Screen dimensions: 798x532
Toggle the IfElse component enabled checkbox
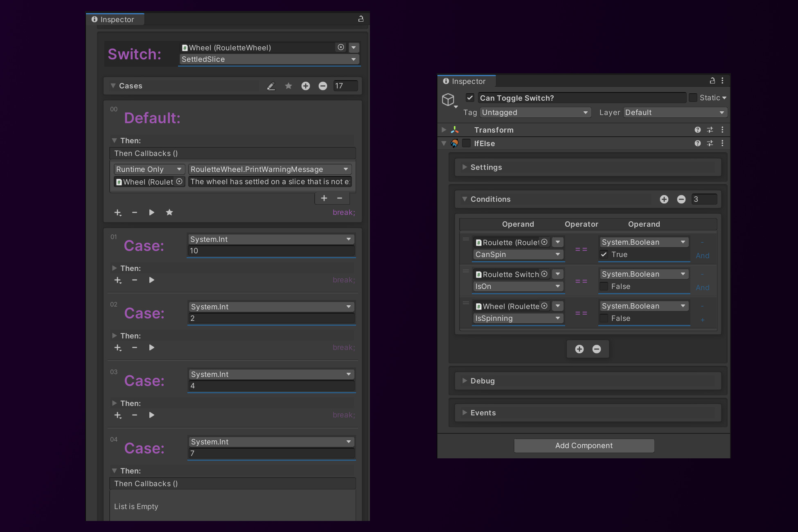[466, 143]
